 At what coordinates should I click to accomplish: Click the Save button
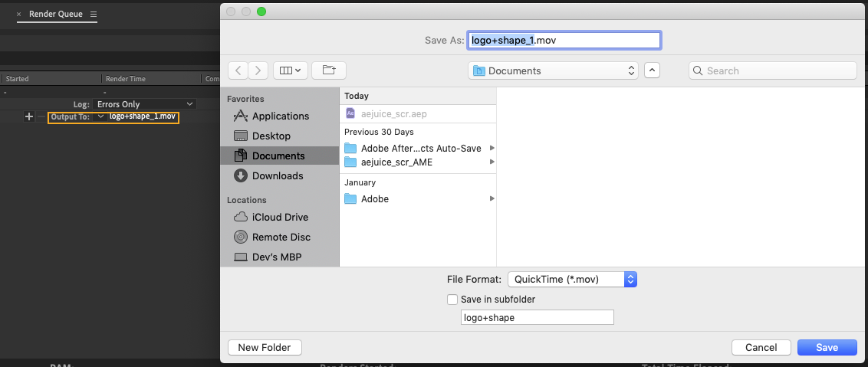pyautogui.click(x=827, y=347)
